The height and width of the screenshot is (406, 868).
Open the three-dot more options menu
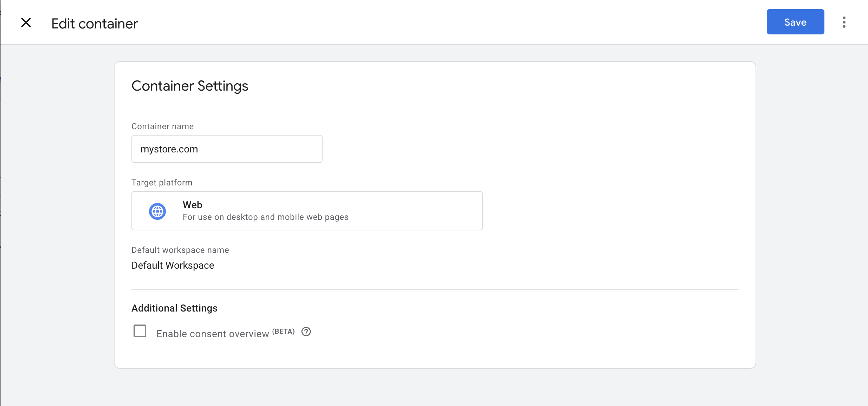(844, 22)
